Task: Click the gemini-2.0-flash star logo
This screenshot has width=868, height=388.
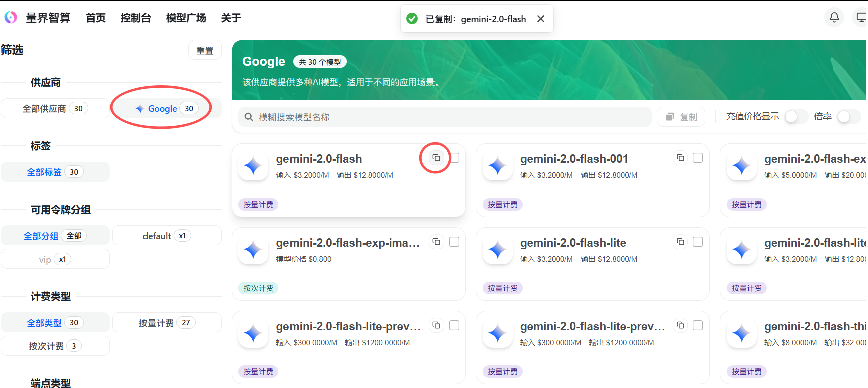Action: tap(253, 166)
